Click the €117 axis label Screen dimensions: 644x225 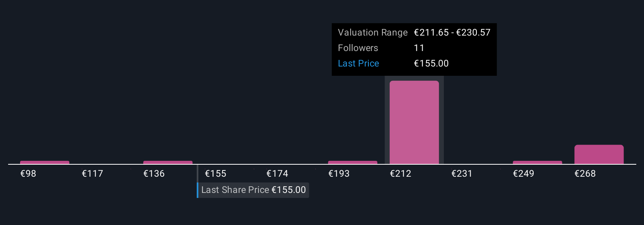pyautogui.click(x=92, y=174)
